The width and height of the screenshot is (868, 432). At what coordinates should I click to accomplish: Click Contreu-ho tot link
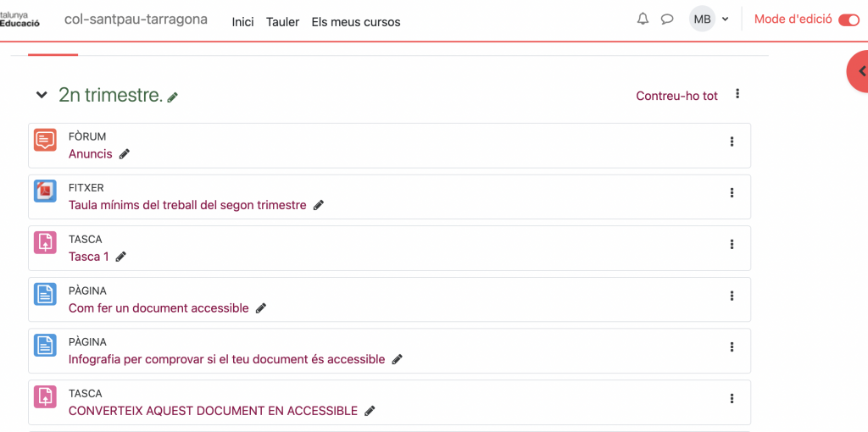(x=676, y=96)
